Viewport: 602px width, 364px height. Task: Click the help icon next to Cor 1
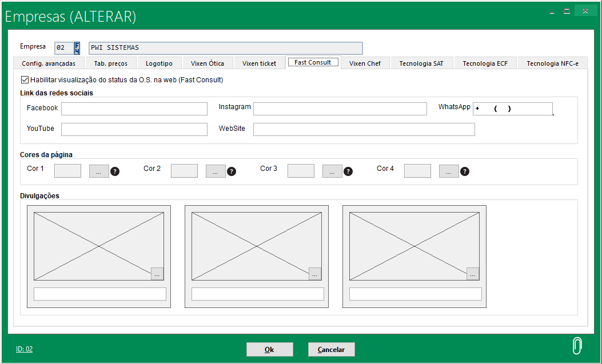click(115, 171)
